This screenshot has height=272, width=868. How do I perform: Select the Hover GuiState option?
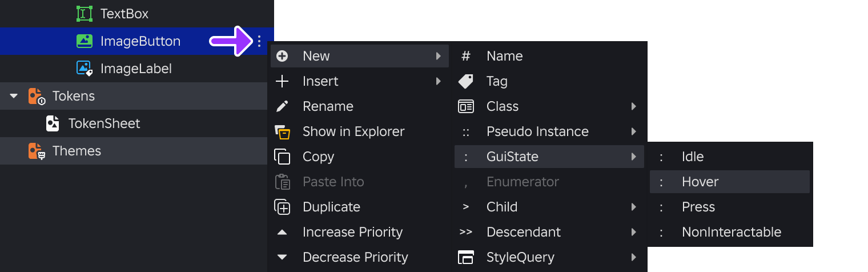click(730, 182)
